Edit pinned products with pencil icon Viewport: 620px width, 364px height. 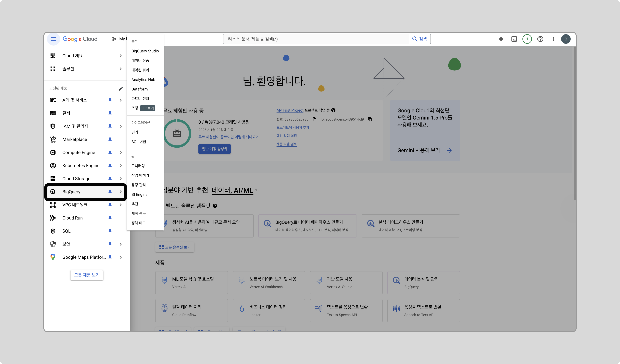pos(121,88)
